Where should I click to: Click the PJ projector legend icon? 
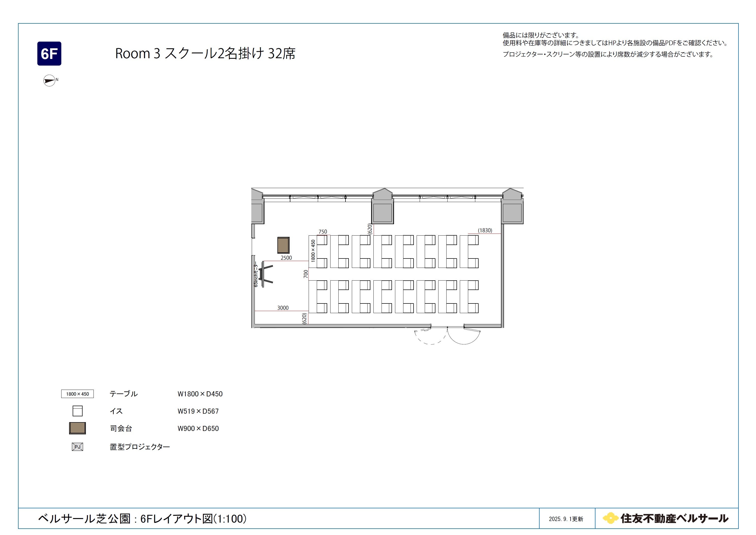77,447
